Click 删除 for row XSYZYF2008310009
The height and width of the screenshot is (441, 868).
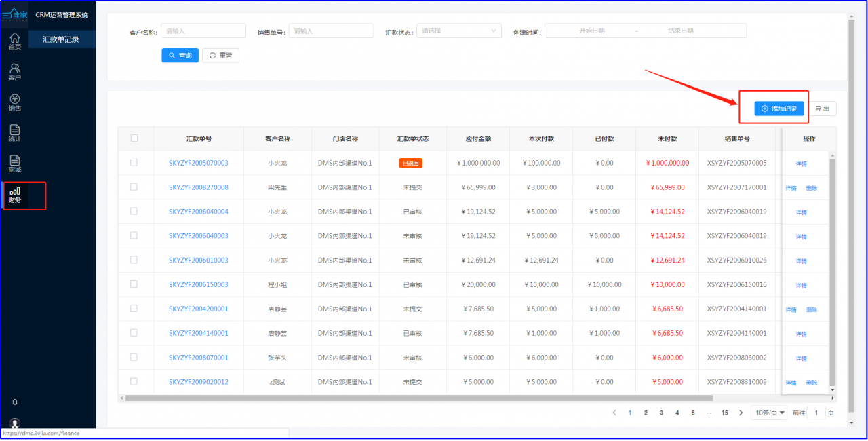pyautogui.click(x=812, y=383)
